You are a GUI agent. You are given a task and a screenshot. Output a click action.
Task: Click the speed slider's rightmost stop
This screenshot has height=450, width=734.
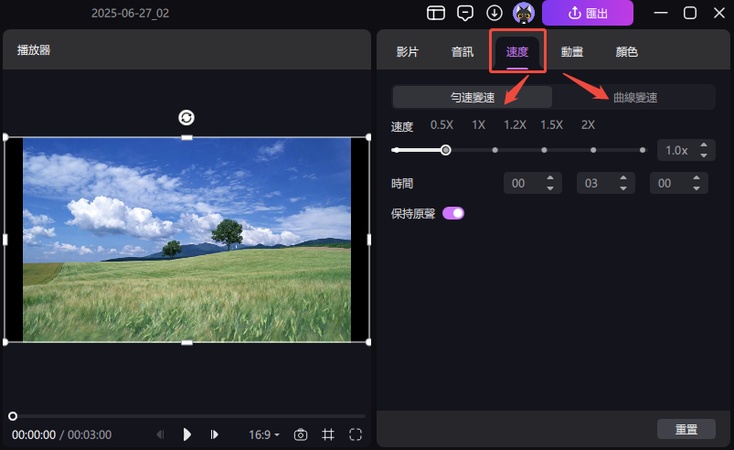pos(642,150)
